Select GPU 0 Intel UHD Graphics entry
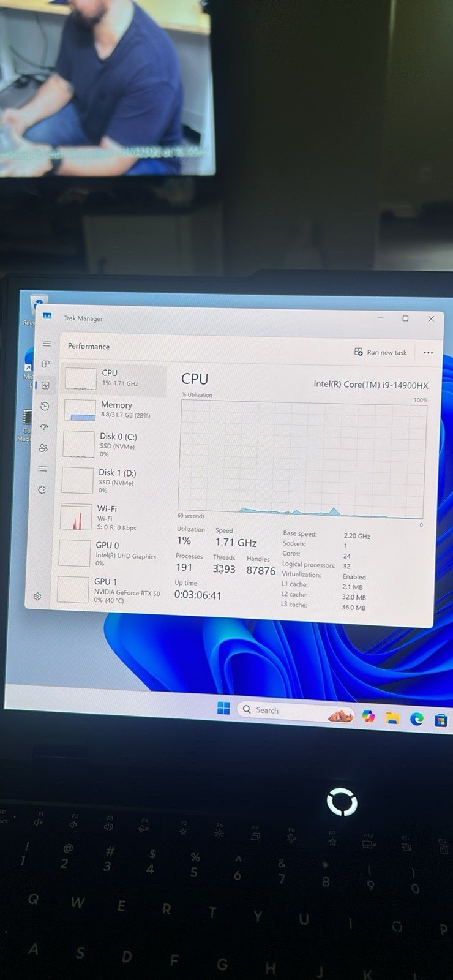 tap(109, 554)
